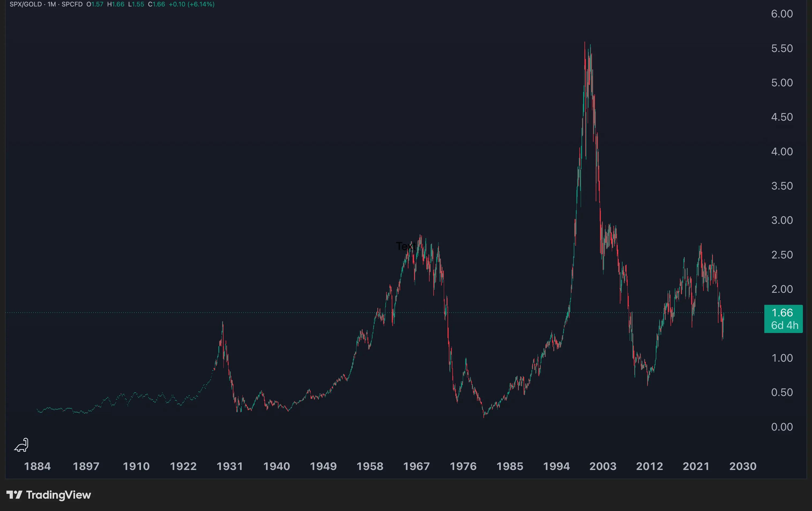
Task: Click the 2.50 price axis label
Action: (782, 255)
